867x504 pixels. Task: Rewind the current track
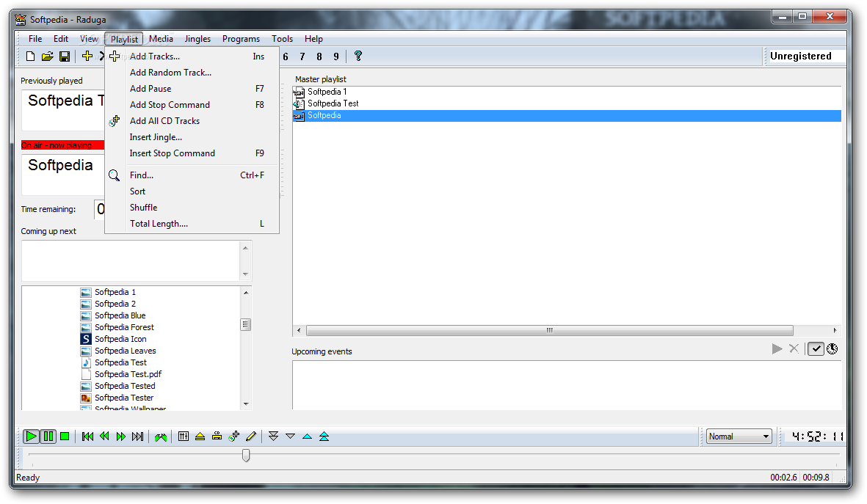tap(104, 437)
